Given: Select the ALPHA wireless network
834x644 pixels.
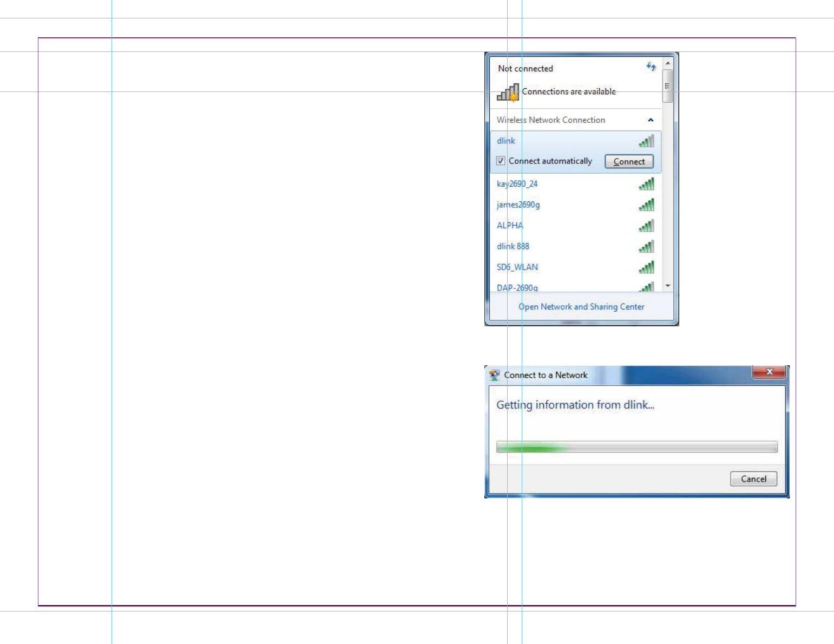Looking at the screenshot, I should click(x=575, y=226).
